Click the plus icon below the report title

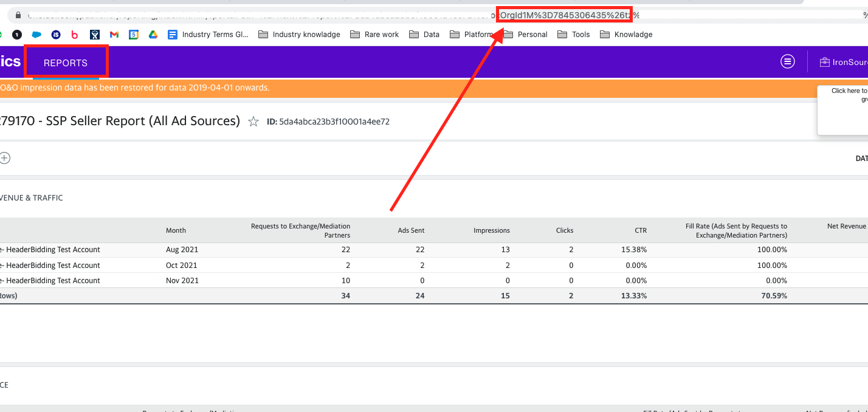coord(5,157)
